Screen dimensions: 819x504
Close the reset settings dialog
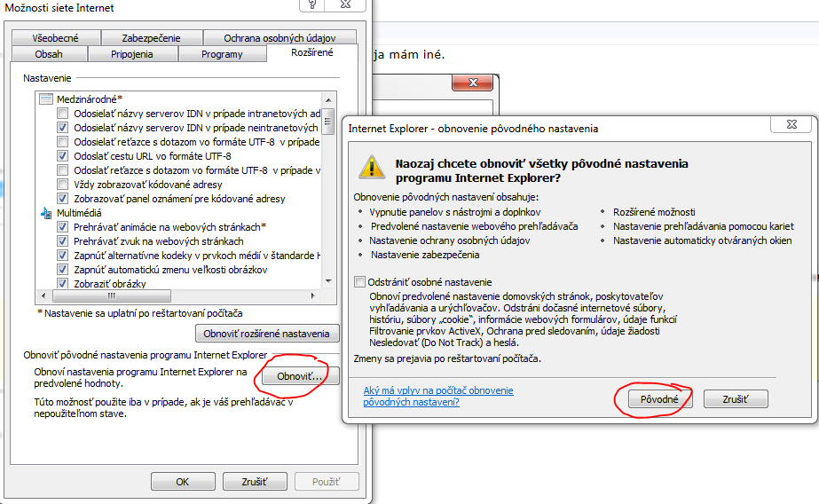[x=791, y=124]
